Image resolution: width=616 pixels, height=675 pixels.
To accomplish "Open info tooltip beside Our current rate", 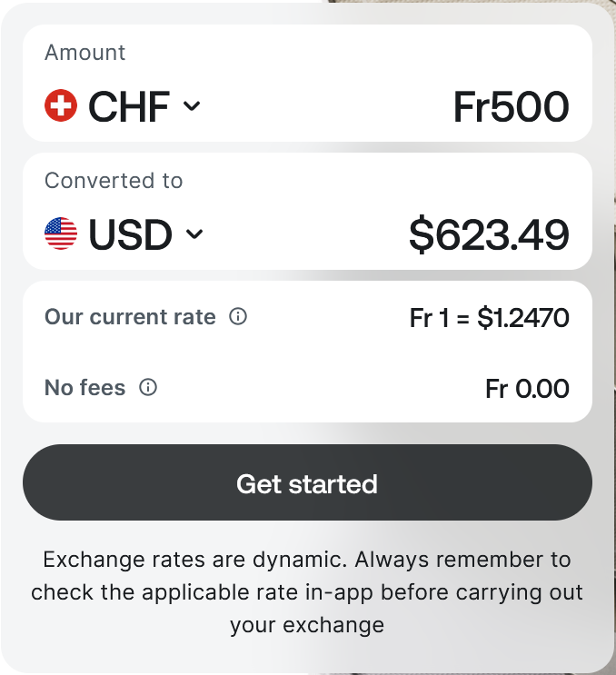I will point(238,317).
